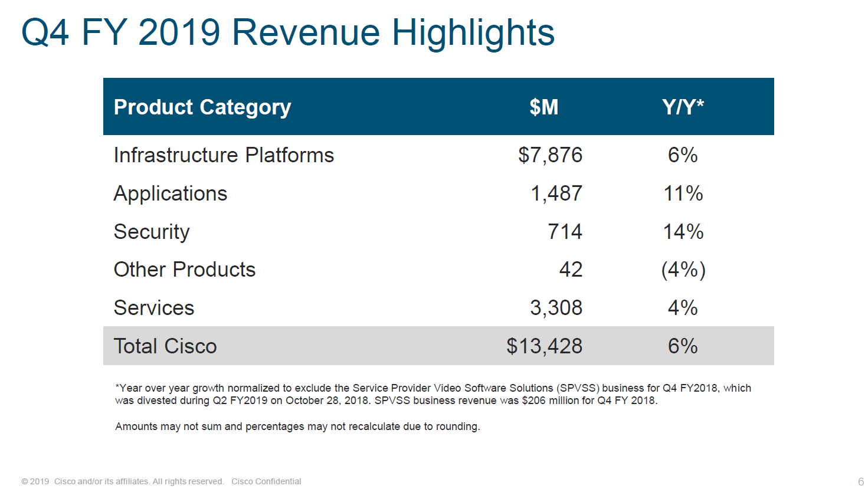This screenshot has width=868, height=489.
Task: Click the Total Cisco 6% growth cell
Action: (x=683, y=346)
